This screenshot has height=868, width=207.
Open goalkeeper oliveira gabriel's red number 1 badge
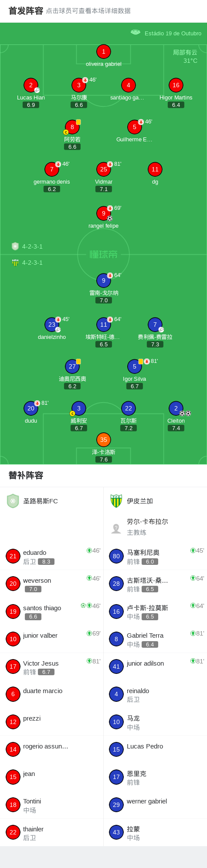click(103, 51)
